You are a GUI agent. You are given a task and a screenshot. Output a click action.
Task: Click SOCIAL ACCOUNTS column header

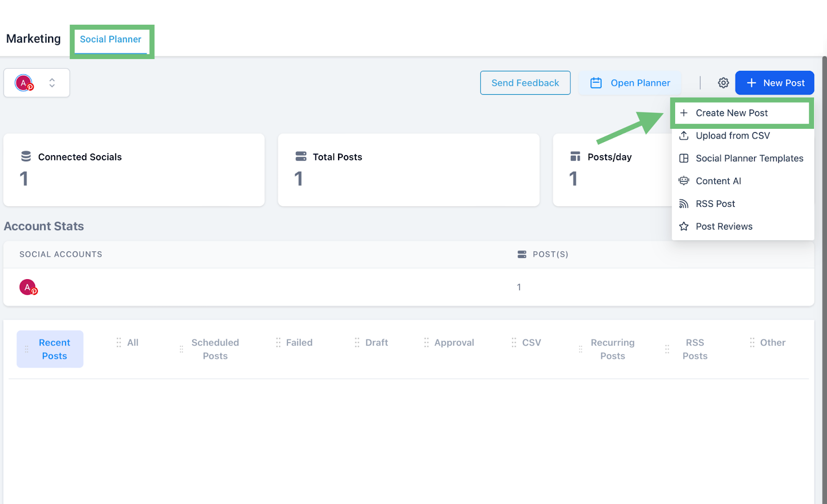(x=61, y=254)
